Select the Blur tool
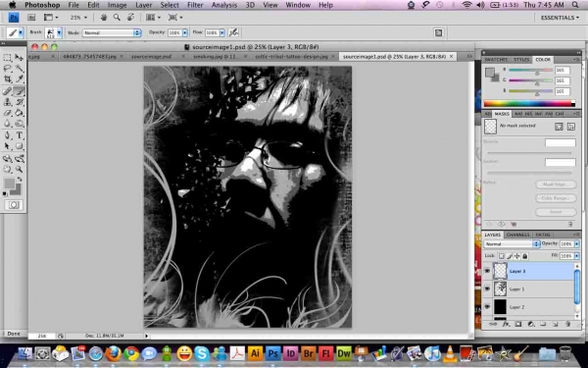 8,124
